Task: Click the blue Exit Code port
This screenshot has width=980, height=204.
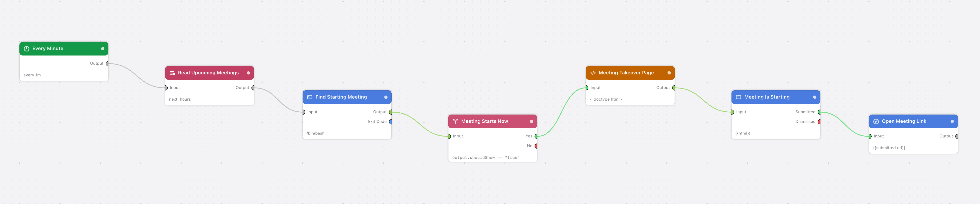Action: (390, 122)
